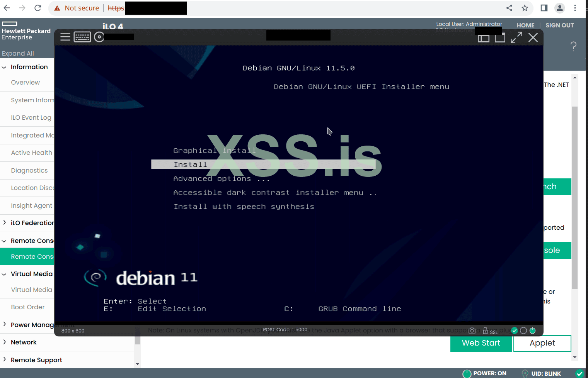The width and height of the screenshot is (588, 378).
Task: Reload the browser page
Action: (x=38, y=8)
